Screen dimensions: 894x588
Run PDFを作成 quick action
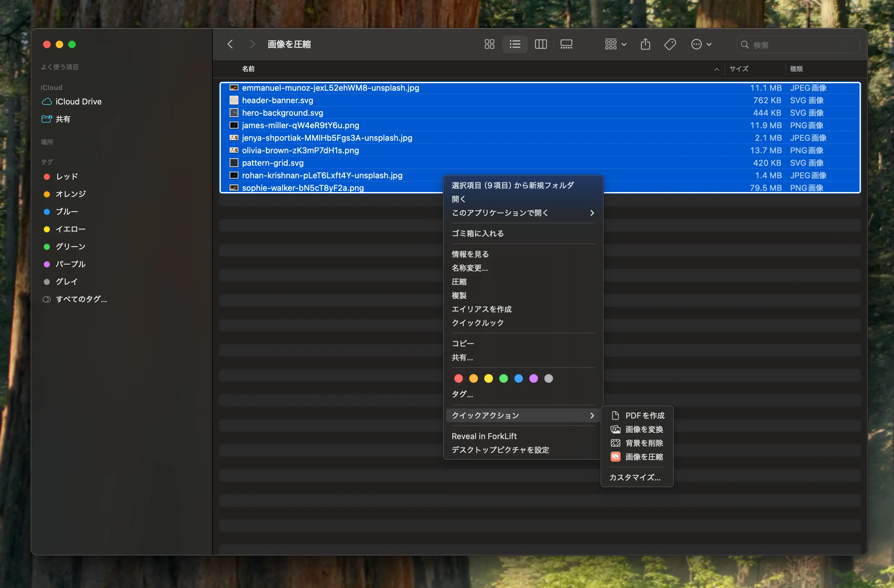[637, 416]
